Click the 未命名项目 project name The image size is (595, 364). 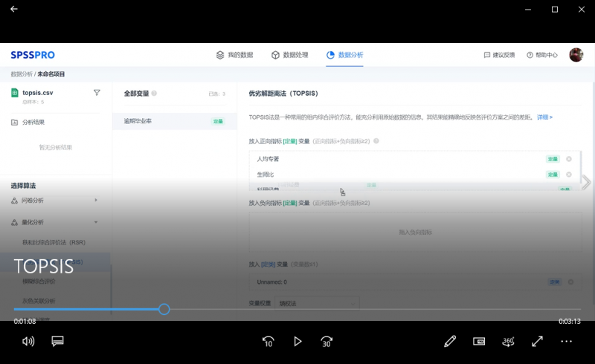click(x=51, y=74)
